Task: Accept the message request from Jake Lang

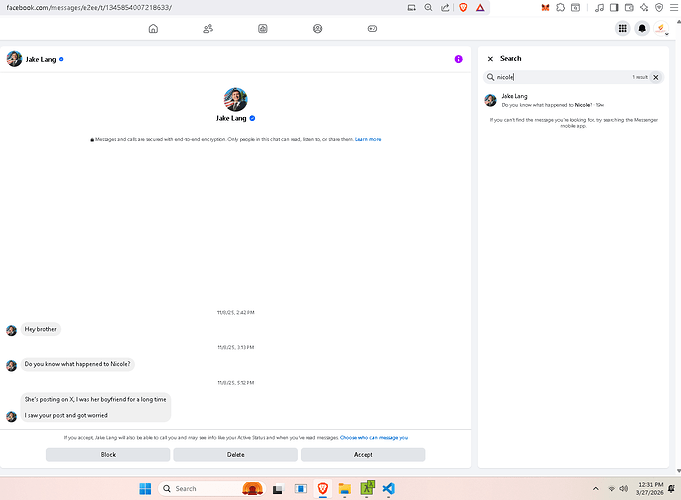Action: point(363,455)
